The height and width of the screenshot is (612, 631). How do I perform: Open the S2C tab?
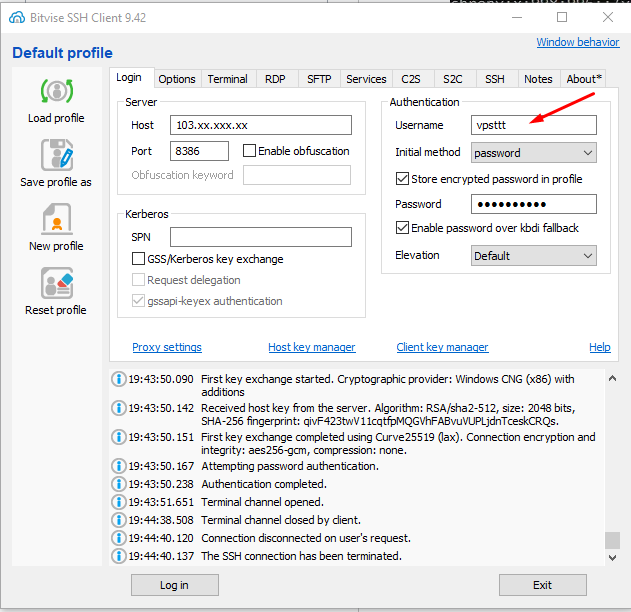click(x=453, y=79)
